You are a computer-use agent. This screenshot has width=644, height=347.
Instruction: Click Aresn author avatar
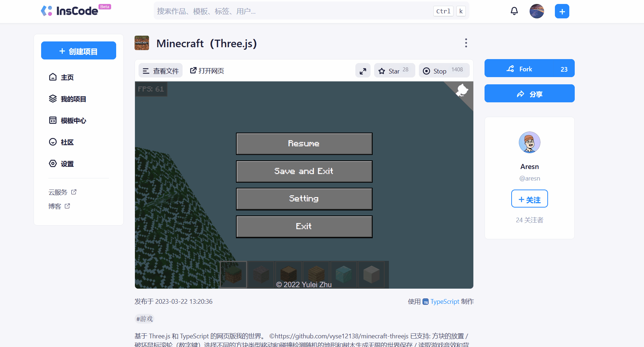coord(529,142)
